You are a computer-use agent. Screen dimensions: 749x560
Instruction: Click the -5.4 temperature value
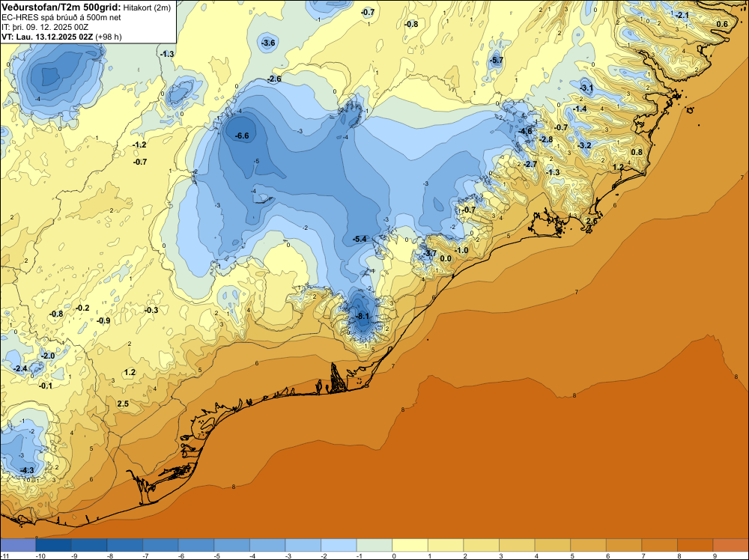point(360,239)
